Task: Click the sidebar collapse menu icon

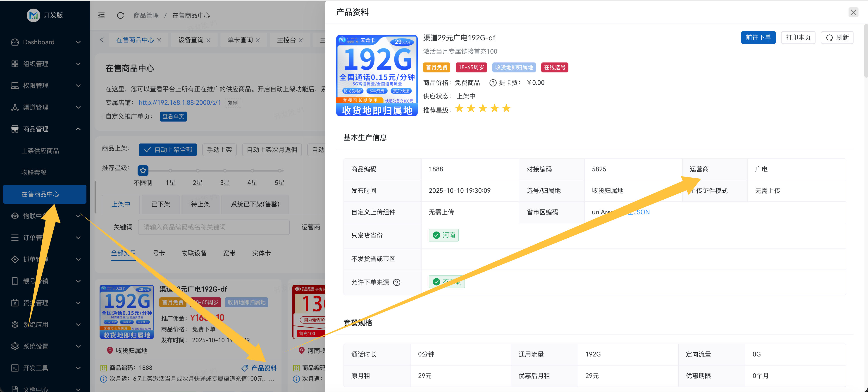Action: click(101, 16)
